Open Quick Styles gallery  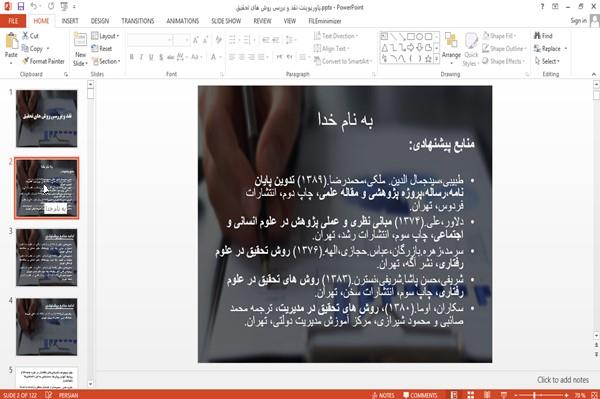pyautogui.click(x=471, y=50)
